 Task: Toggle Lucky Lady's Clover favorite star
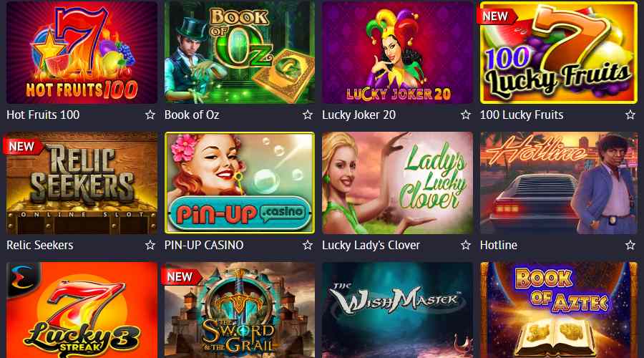(x=465, y=245)
